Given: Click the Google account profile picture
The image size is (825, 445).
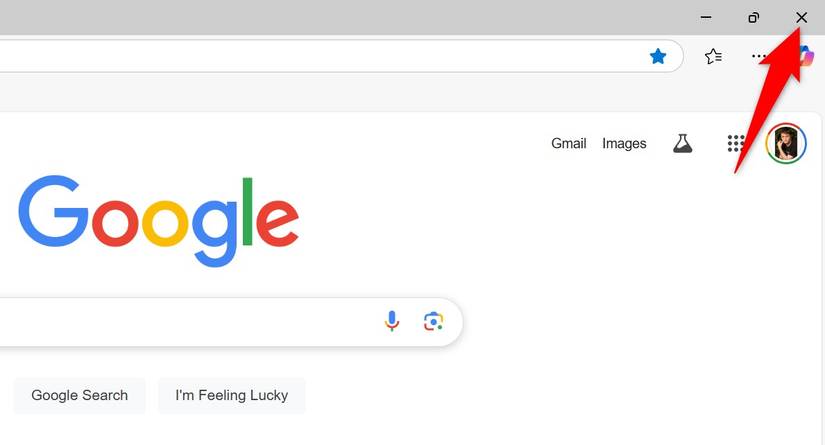Looking at the screenshot, I should [x=786, y=144].
